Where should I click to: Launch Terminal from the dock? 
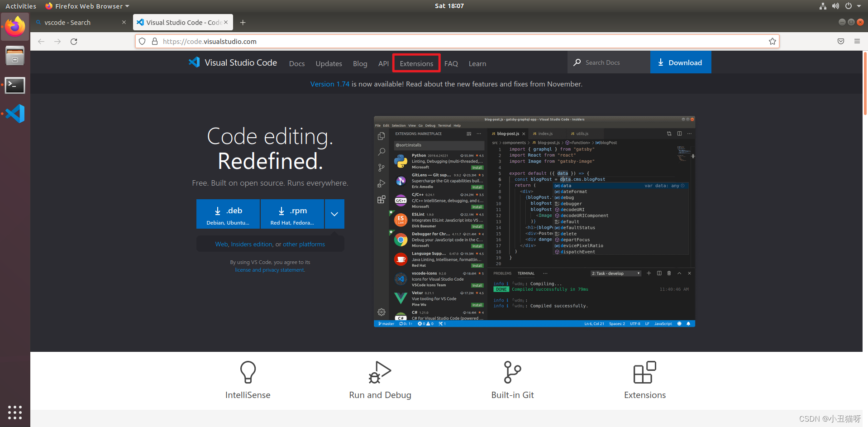15,85
